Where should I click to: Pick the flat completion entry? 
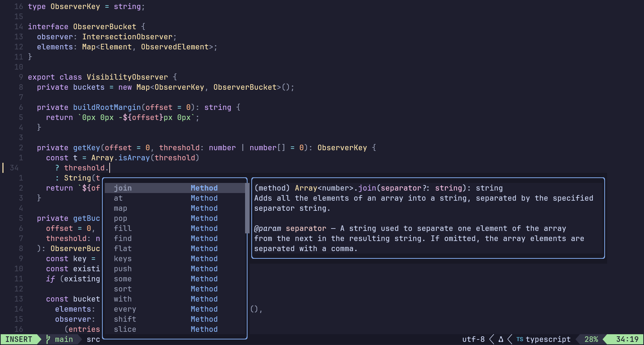123,249
